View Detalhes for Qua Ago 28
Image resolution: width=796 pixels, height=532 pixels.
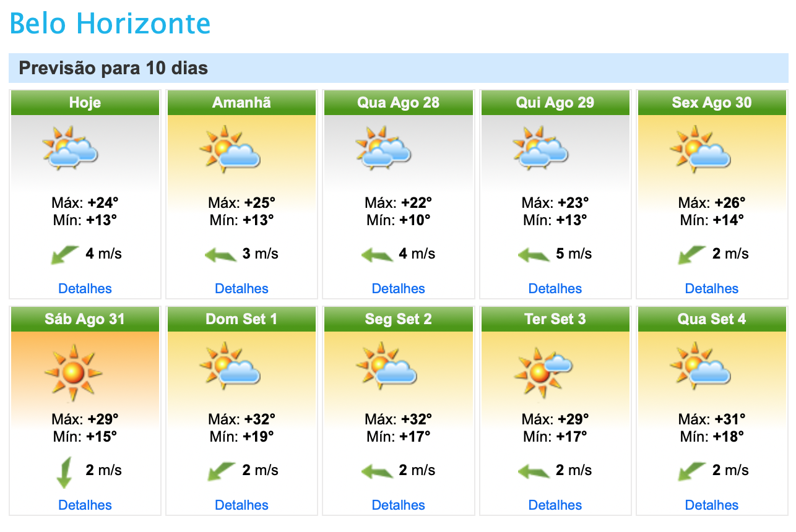(x=398, y=288)
